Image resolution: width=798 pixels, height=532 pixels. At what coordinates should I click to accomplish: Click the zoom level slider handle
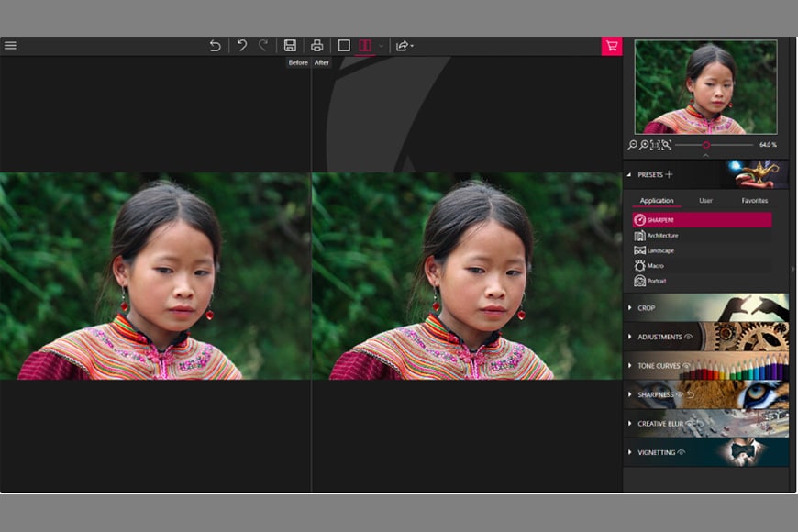[706, 145]
